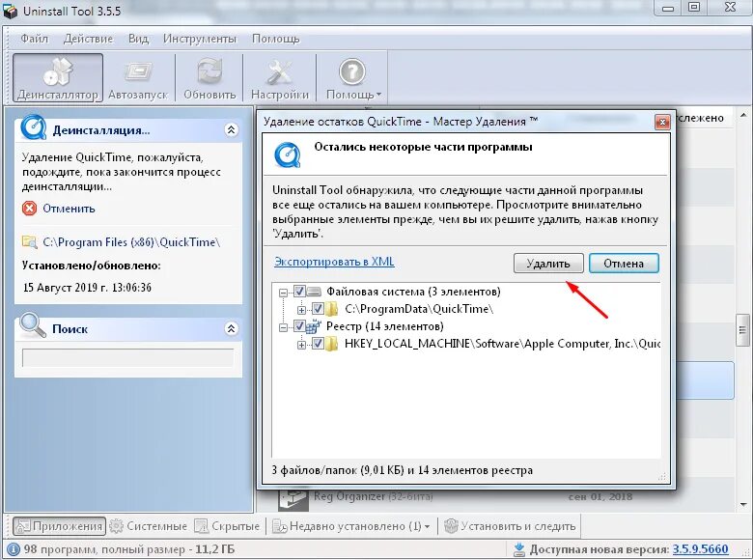Collapse the Реестр tree node

coord(283,327)
